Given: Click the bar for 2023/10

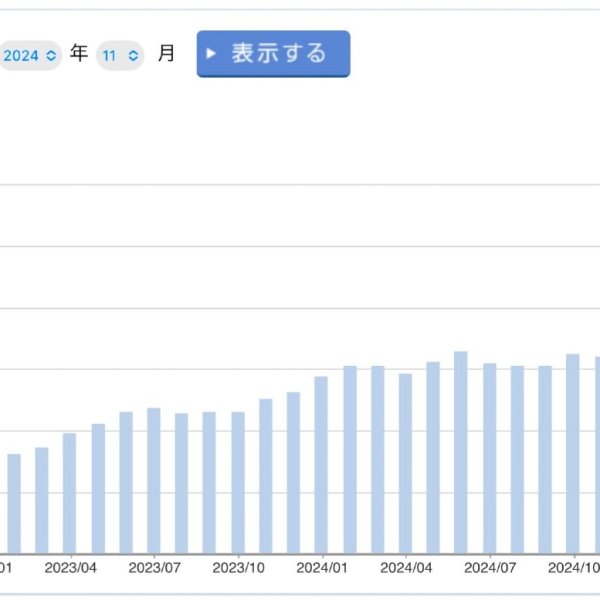Looking at the screenshot, I should (238, 482).
